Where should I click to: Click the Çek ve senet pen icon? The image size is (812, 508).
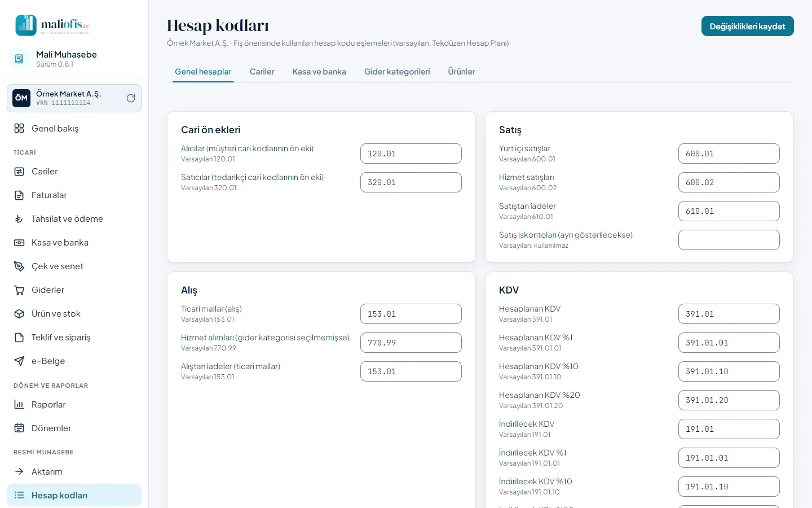point(19,266)
